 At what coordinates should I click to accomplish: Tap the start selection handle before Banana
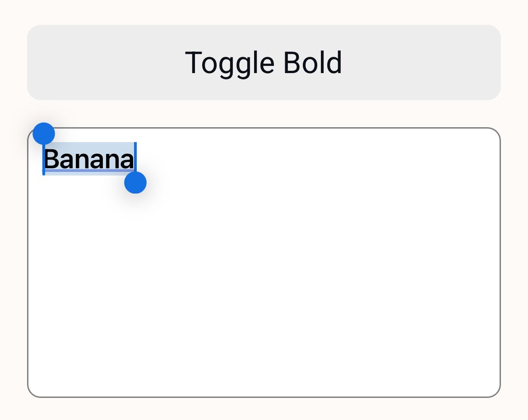(x=44, y=134)
